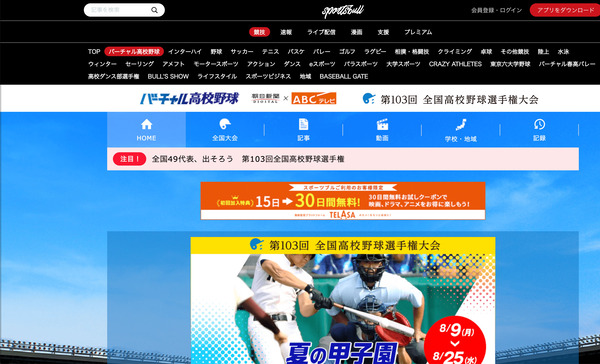Open 大学スポーツ category
Screen dimensions: 600x364
tap(403, 64)
